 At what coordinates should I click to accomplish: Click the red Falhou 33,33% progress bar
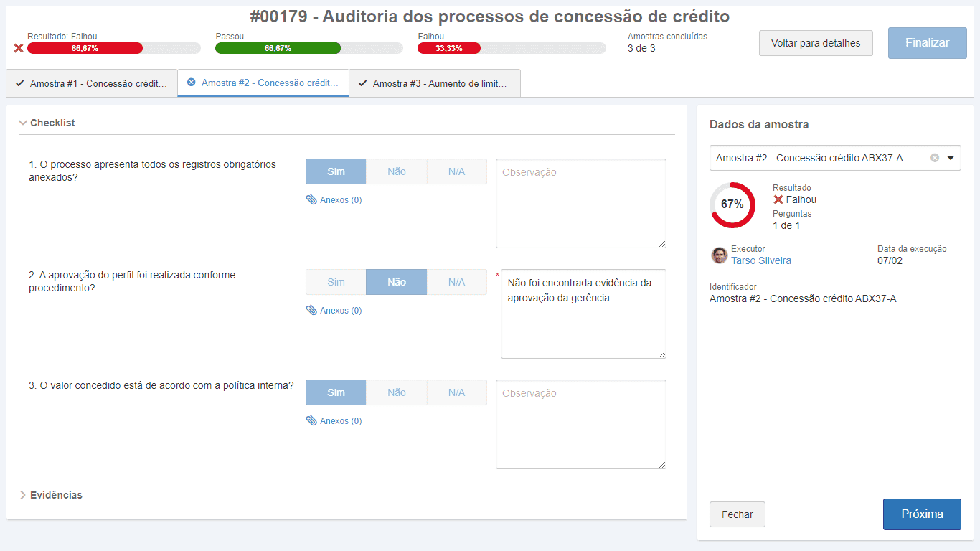pyautogui.click(x=512, y=48)
